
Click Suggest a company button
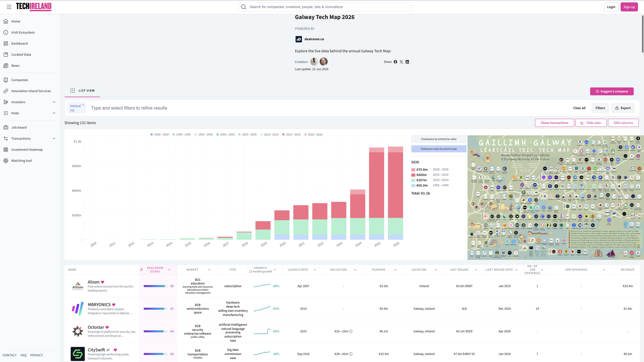[x=612, y=92]
